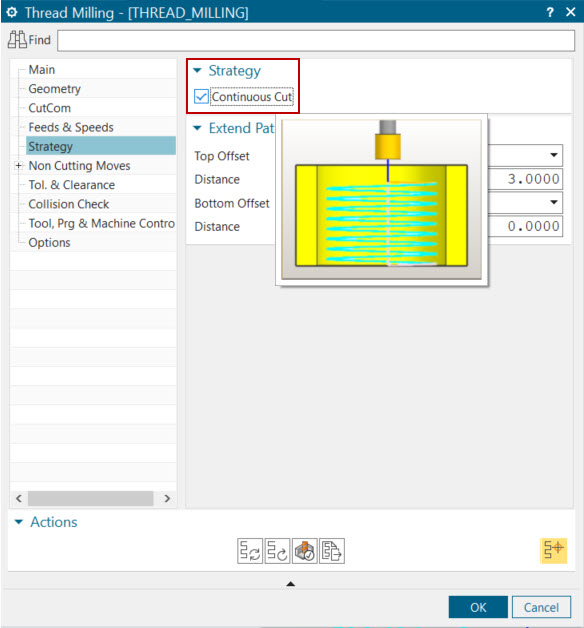Click the highlighted display options icon in Actions
This screenshot has height=628, width=584.
tap(554, 551)
